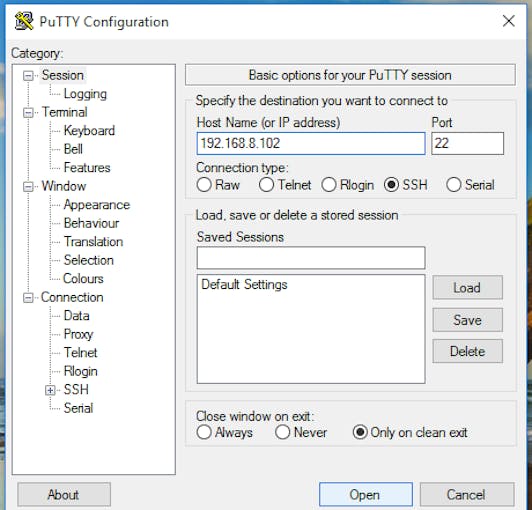Viewport: 532px width, 510px height.
Task: Click the Host Name input field
Action: (311, 144)
